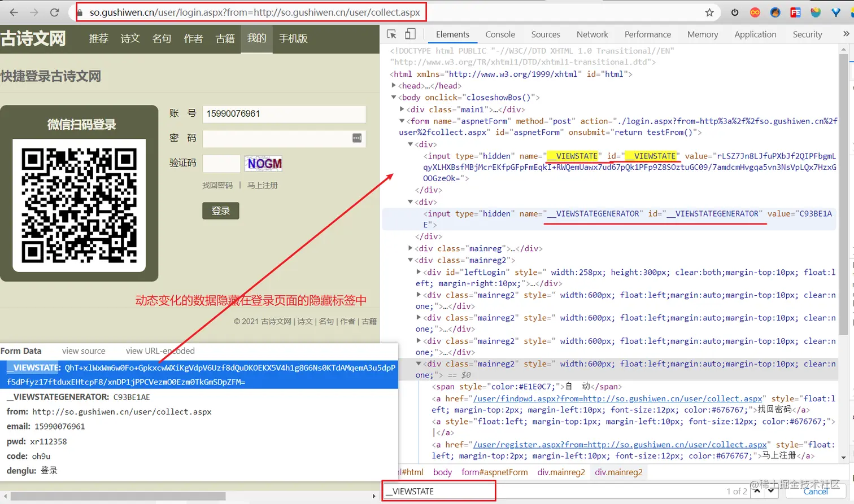
Task: Open the 诗文 navigation menu item
Action: [x=130, y=38]
